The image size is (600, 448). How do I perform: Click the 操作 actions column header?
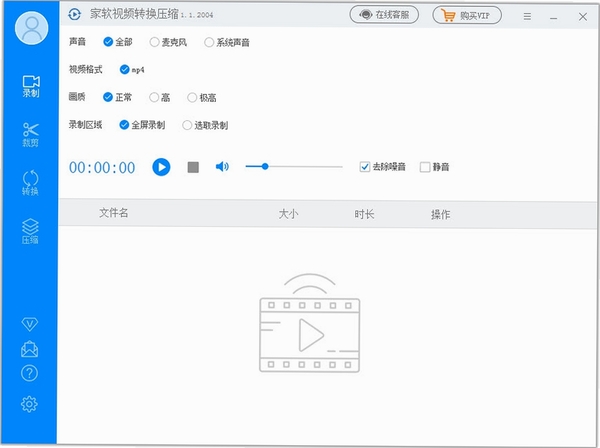click(440, 214)
